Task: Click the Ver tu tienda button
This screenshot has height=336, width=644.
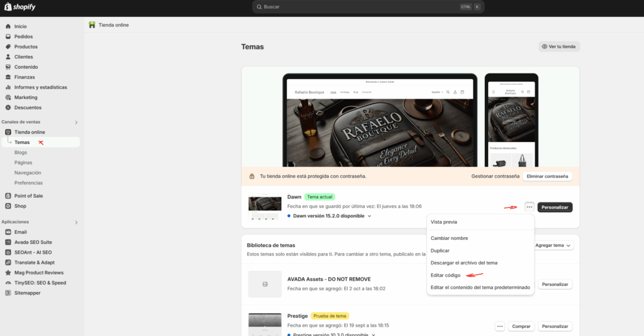Action: point(559,46)
